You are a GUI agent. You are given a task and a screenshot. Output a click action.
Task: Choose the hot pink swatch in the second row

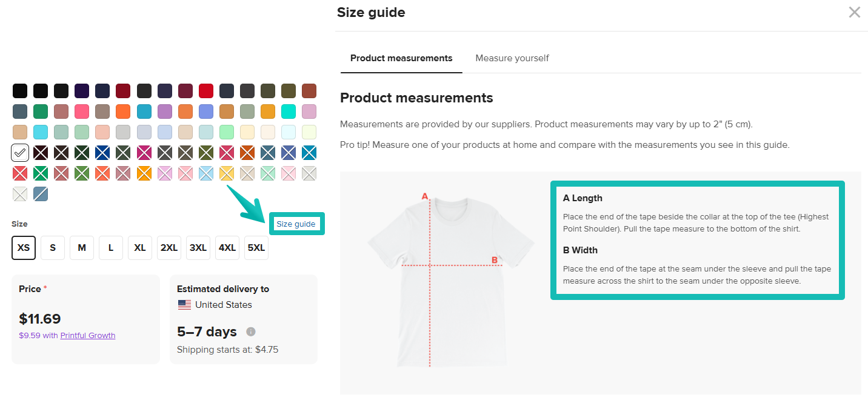tap(82, 111)
